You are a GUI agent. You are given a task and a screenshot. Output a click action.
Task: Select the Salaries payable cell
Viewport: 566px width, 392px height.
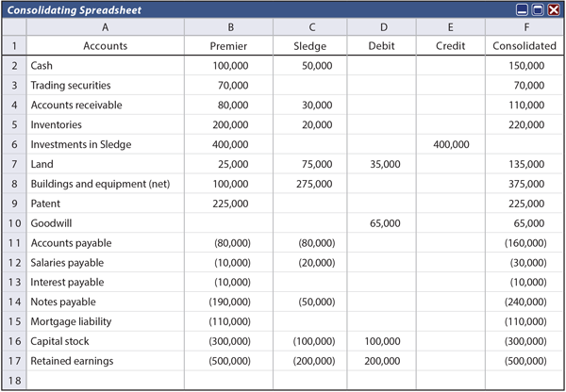(105, 263)
